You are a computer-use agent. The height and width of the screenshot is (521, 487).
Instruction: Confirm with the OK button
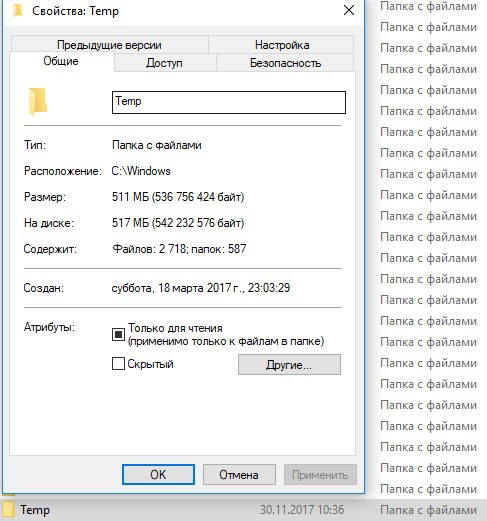click(158, 475)
